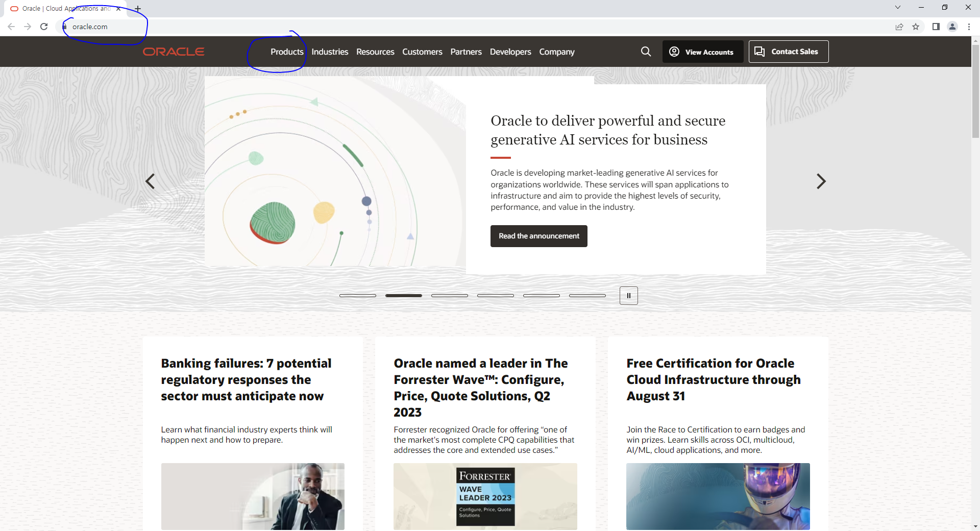The width and height of the screenshot is (980, 531).
Task: Click the generative AI services headline
Action: pos(608,130)
